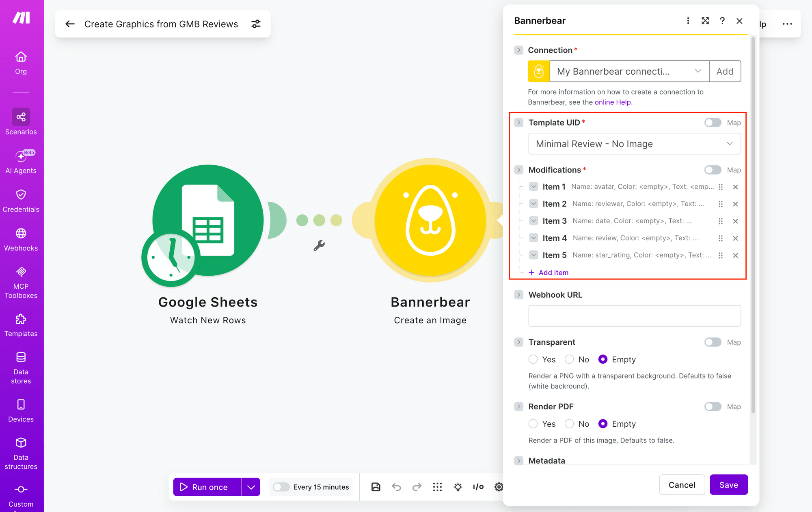Open Data structures in sidebar
The height and width of the screenshot is (512, 812).
(21, 454)
